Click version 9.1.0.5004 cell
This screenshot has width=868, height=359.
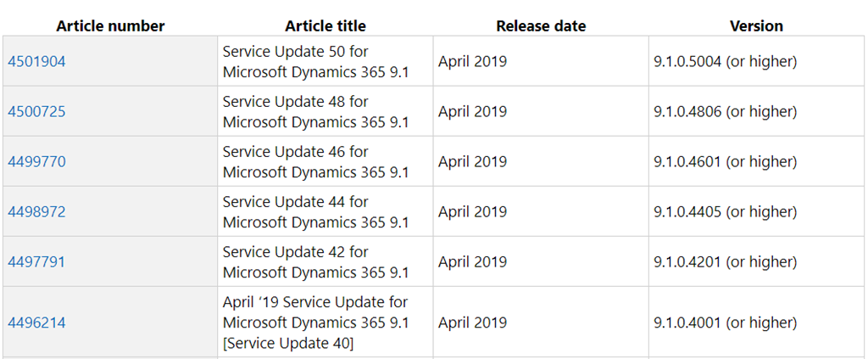click(756, 61)
